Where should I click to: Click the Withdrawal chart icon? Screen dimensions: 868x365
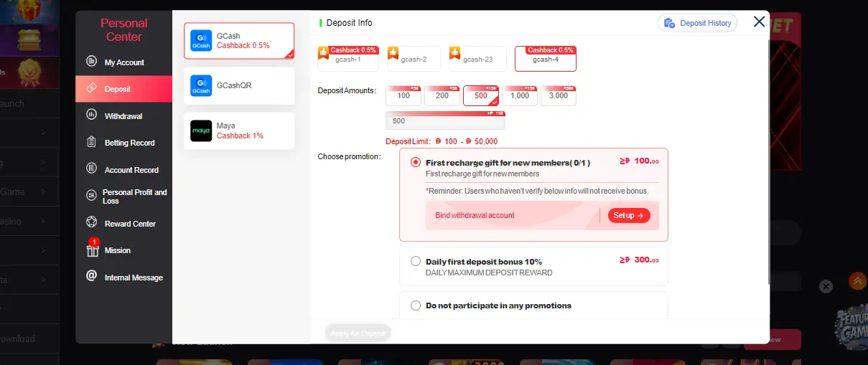coord(91,115)
